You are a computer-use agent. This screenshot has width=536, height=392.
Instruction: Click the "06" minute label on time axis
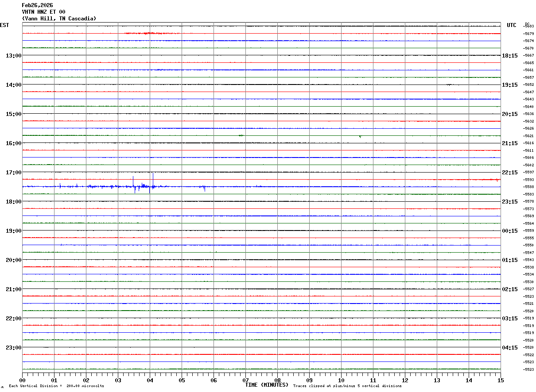point(214,380)
